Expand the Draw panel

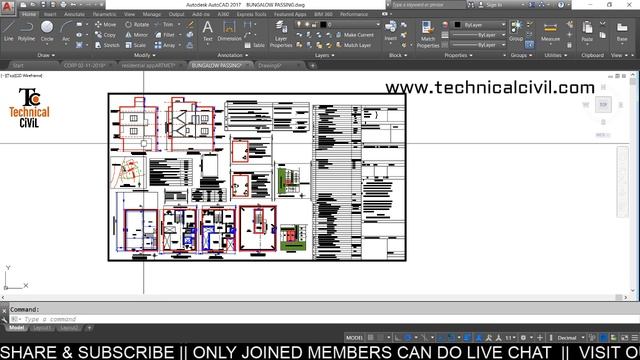coord(46,55)
